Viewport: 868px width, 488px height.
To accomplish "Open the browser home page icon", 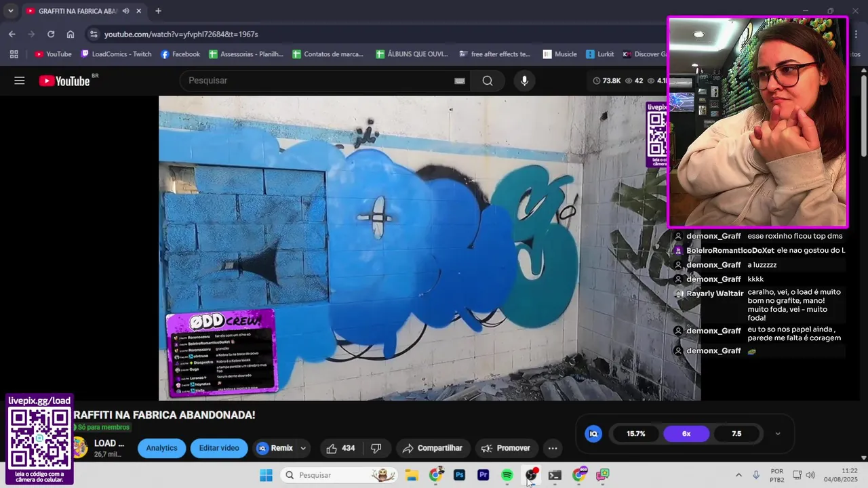I will tap(71, 34).
